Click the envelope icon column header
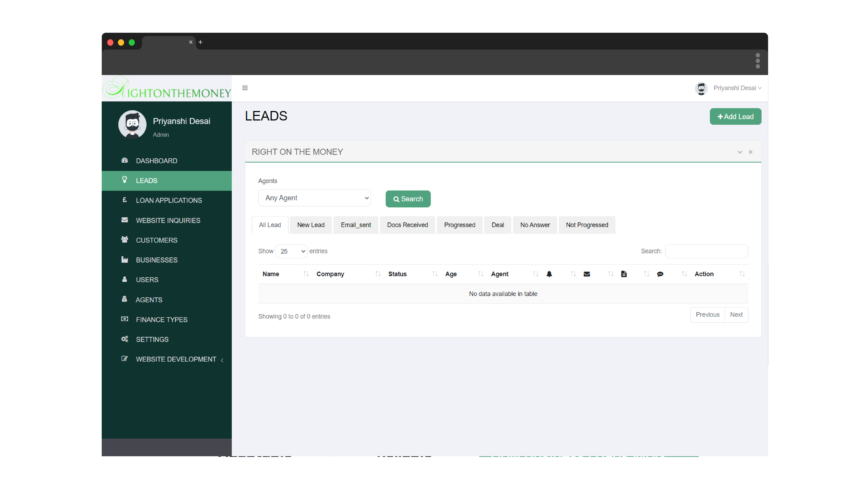Image resolution: width=868 pixels, height=488 pixels. [587, 274]
